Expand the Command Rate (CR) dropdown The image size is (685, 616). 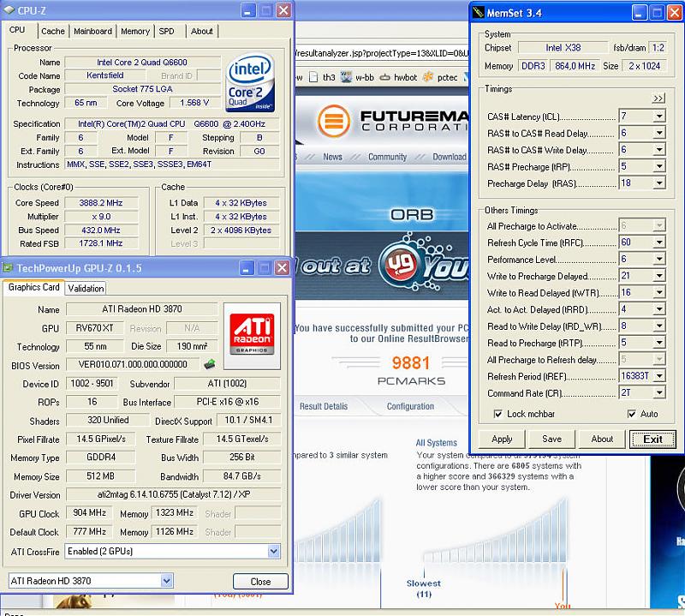click(659, 392)
